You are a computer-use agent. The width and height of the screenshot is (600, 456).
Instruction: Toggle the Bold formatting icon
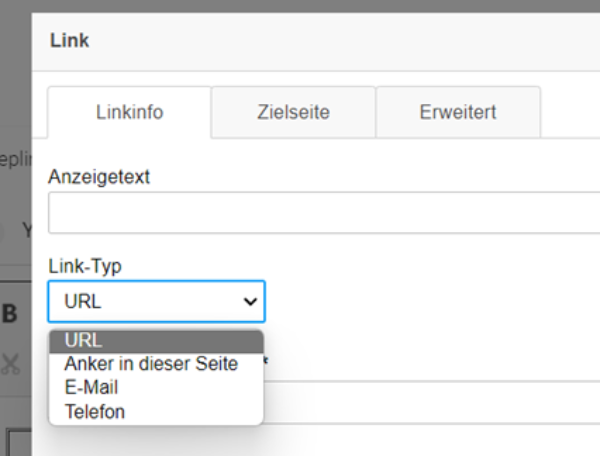(10, 314)
